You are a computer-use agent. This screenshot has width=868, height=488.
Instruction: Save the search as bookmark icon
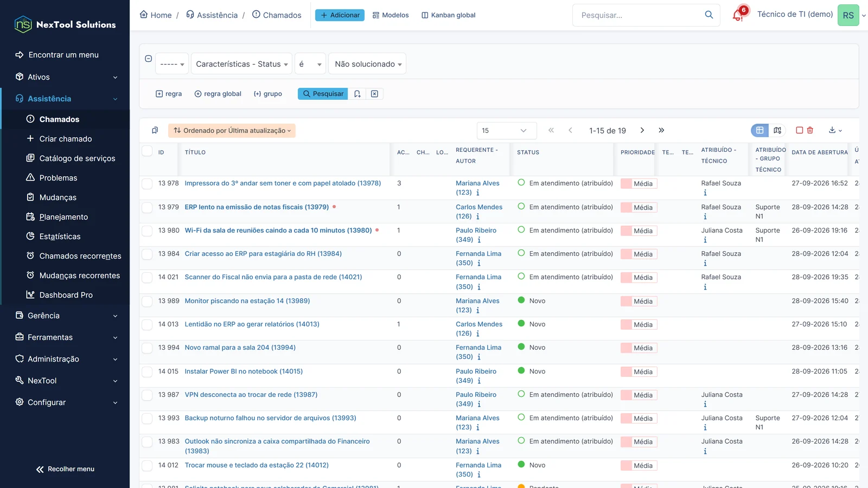click(357, 94)
